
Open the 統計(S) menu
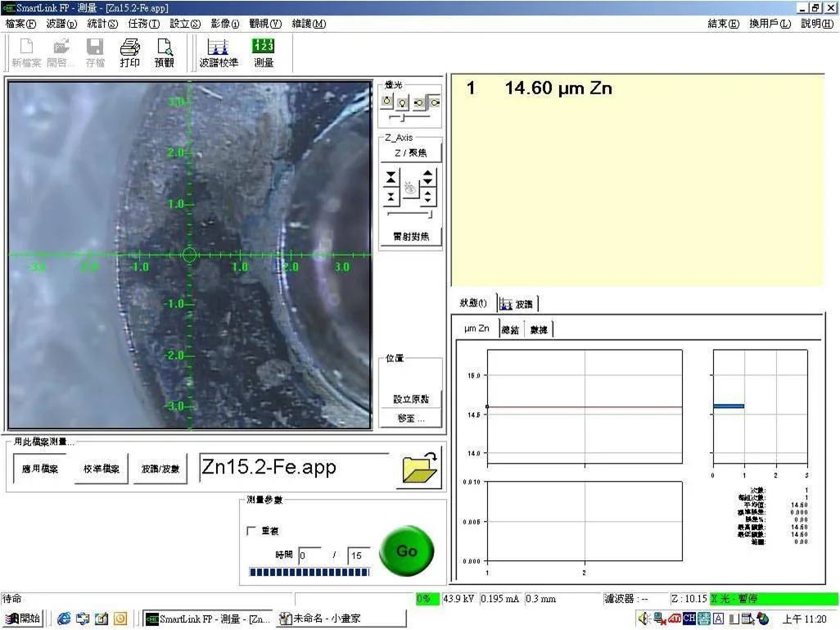[x=102, y=24]
